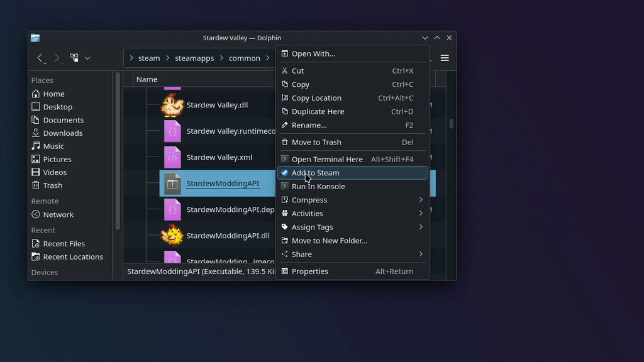Open view mode dropdown arrow
This screenshot has height=362, width=644.
click(x=87, y=58)
